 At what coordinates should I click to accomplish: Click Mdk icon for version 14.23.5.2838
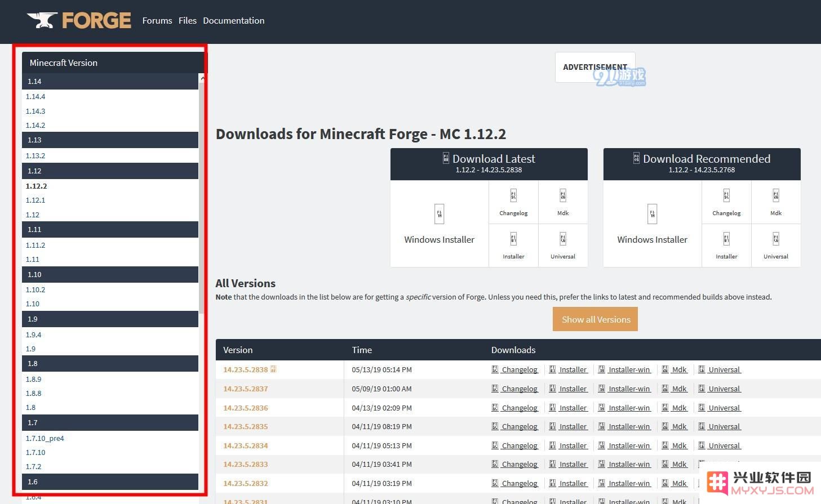click(665, 369)
